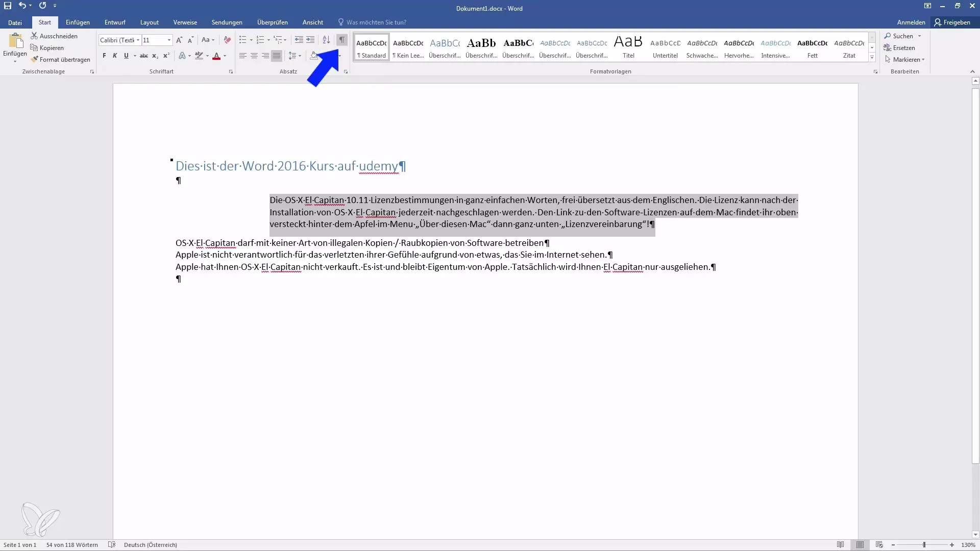980x551 pixels.
Task: Open the Calibri font name dropdown
Action: click(138, 40)
